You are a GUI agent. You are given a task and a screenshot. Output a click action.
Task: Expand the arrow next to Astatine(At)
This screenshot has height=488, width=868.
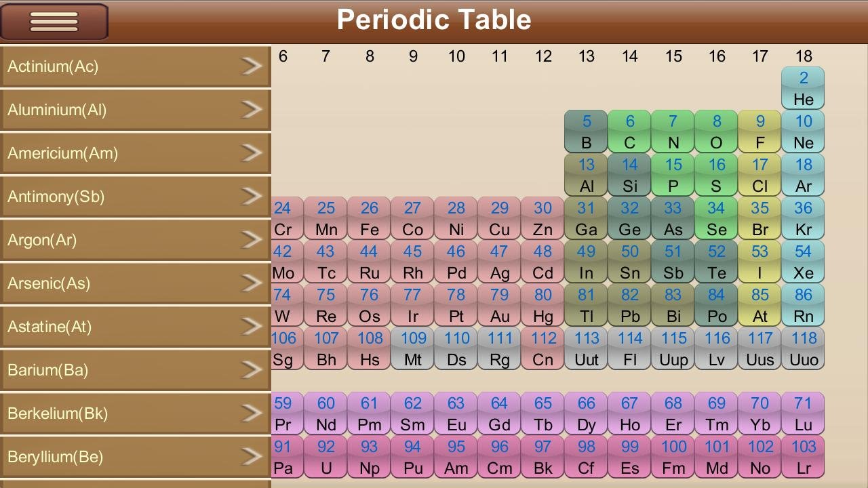252,326
